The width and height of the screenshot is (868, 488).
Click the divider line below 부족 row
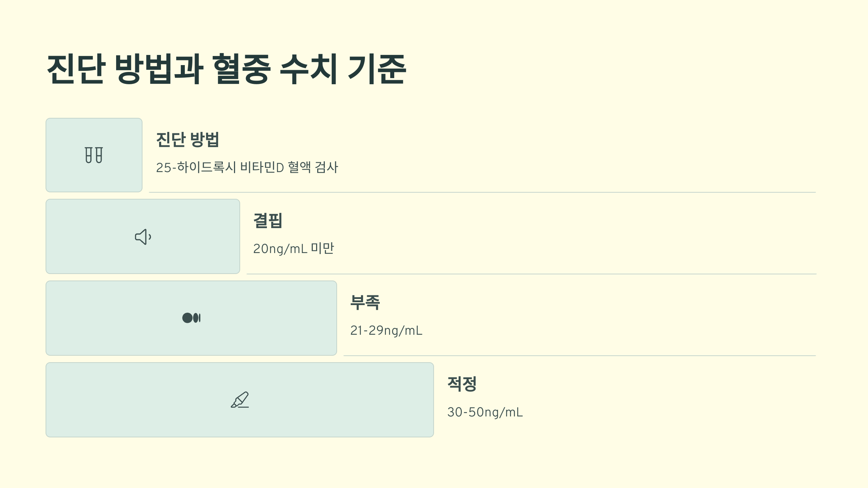580,356
